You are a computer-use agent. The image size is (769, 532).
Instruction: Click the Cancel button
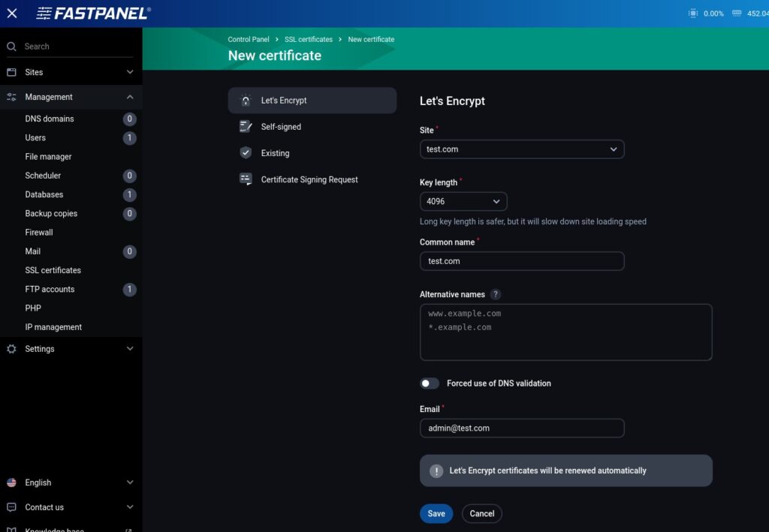click(481, 513)
